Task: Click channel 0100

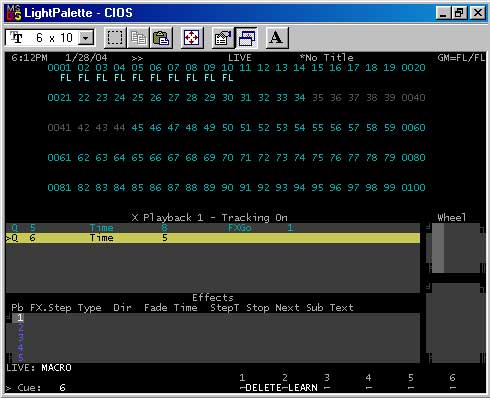Action: pyautogui.click(x=413, y=188)
